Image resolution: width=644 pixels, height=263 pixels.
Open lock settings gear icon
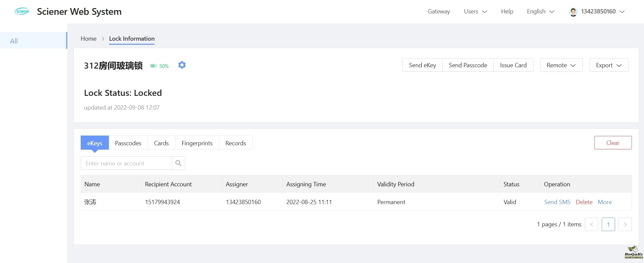tap(182, 65)
